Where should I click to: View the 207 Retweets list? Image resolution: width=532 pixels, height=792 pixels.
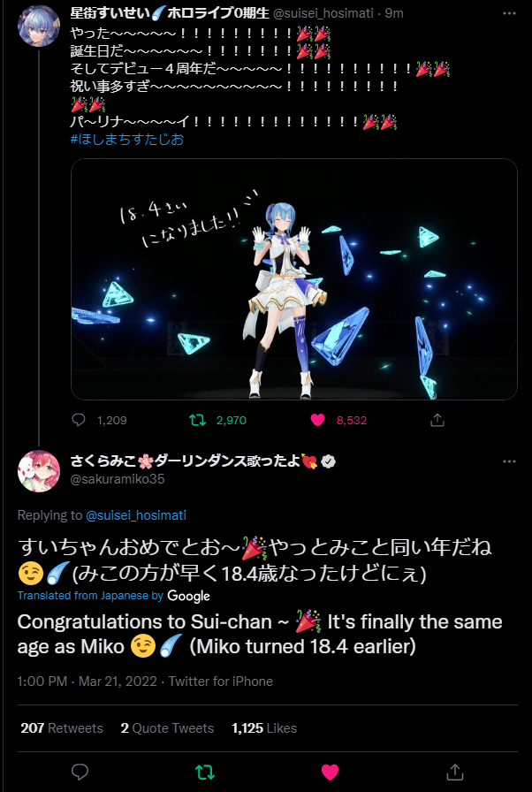(x=62, y=727)
